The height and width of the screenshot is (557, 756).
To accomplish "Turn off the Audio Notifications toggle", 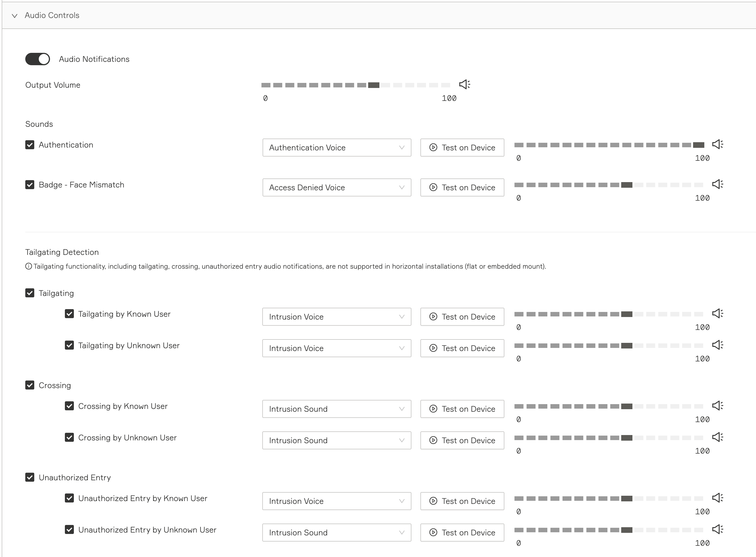I will tap(37, 59).
